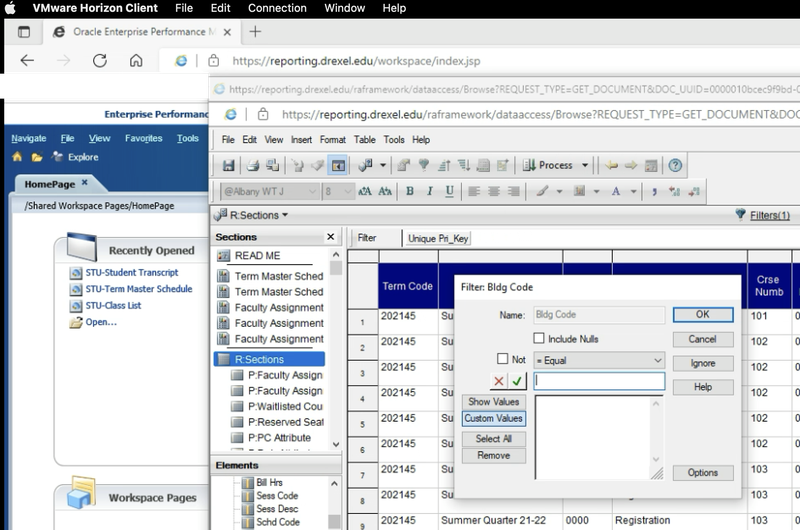Click the home icon in the workspace toolbar
Viewport: 800px width, 530px height.
tap(17, 157)
